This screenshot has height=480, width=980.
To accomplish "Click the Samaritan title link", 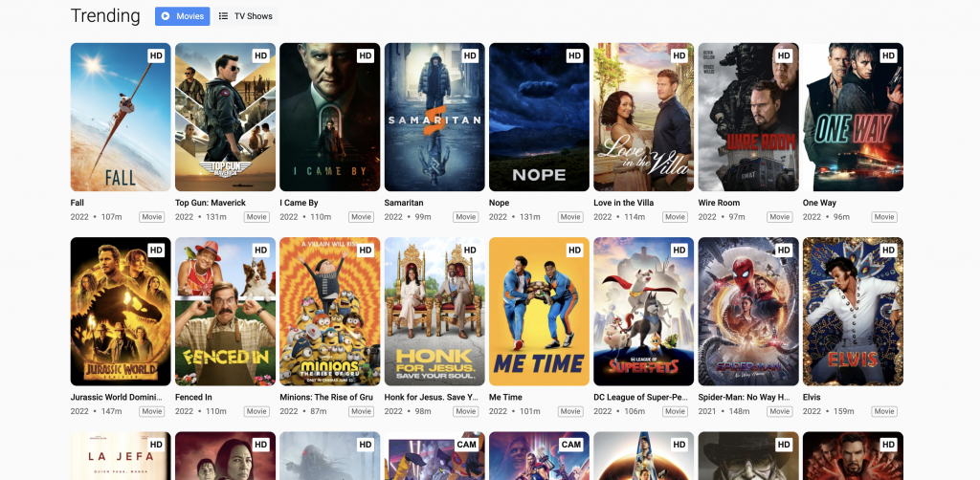I will 404,203.
